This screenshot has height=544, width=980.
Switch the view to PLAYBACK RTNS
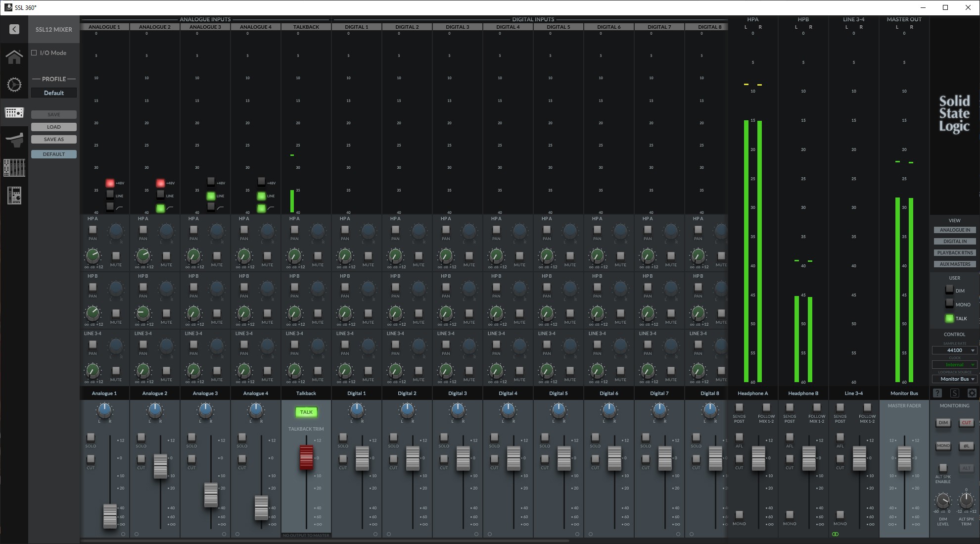click(954, 253)
